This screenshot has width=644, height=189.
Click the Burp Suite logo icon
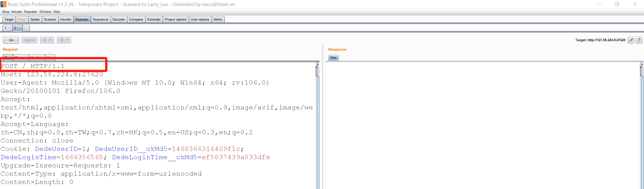click(x=4, y=4)
